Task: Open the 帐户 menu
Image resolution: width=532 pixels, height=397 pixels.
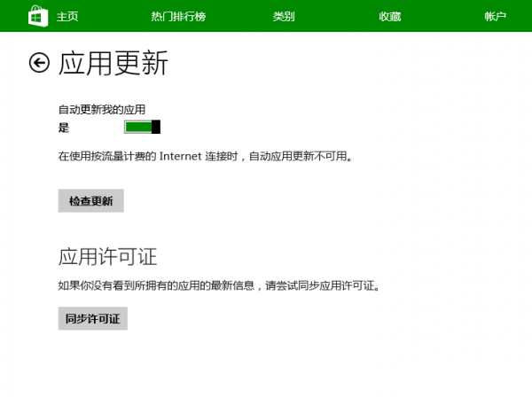Action: point(496,16)
